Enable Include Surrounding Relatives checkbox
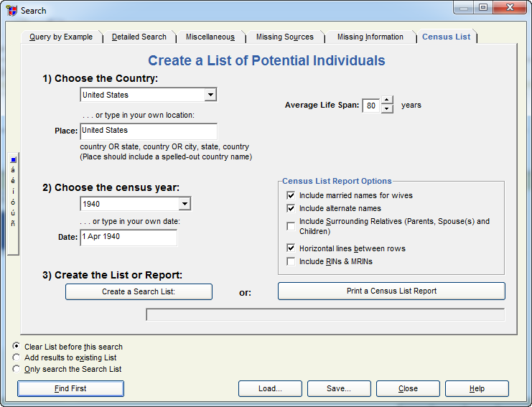This screenshot has width=532, height=407. pos(291,226)
